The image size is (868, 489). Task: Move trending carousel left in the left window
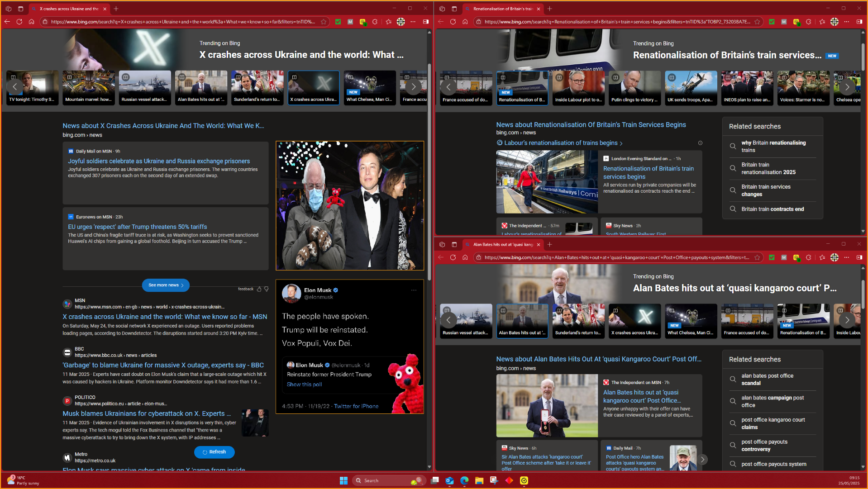coord(14,87)
